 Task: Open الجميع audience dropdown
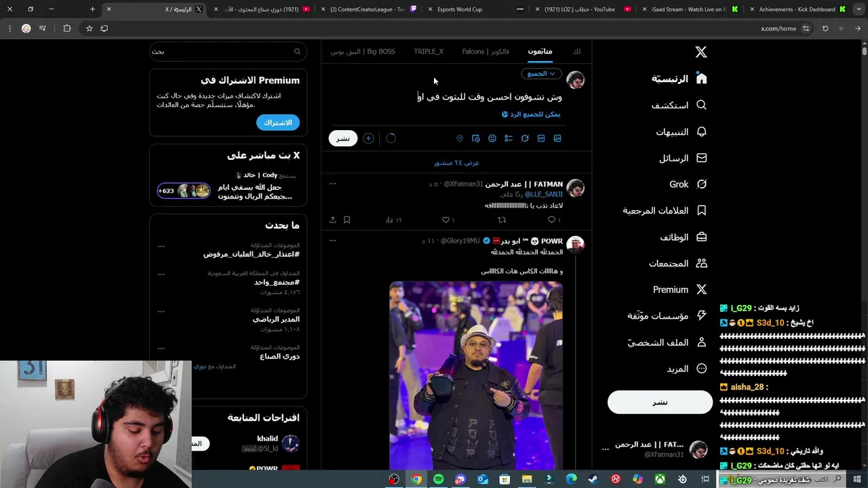[541, 73]
